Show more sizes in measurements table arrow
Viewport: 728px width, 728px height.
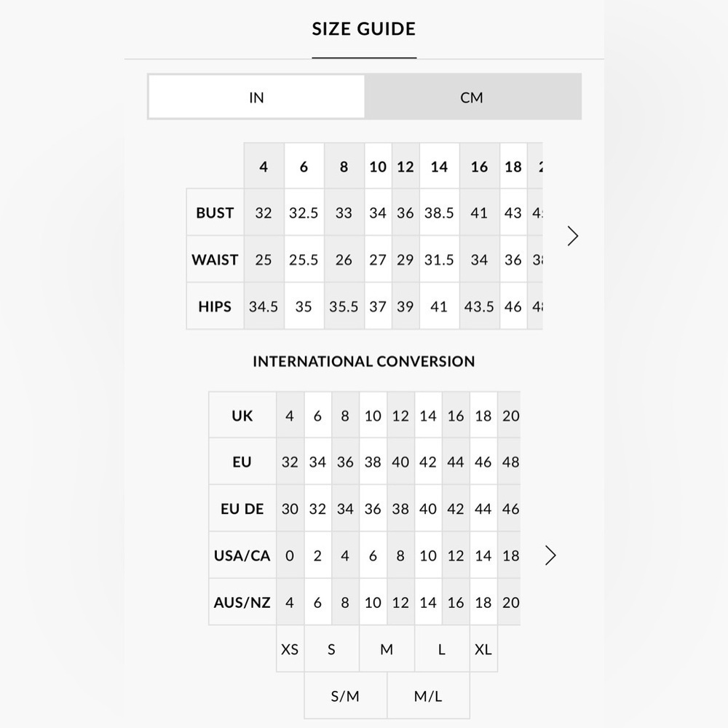click(572, 236)
